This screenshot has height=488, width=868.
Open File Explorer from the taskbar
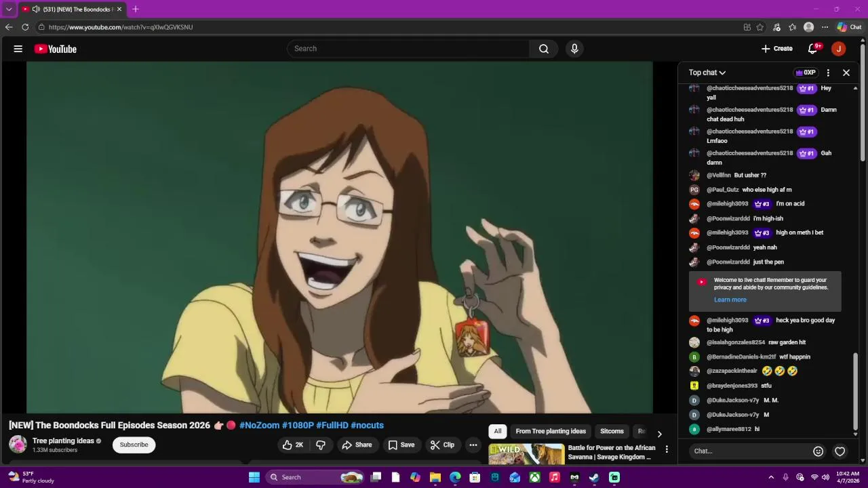[435, 477]
